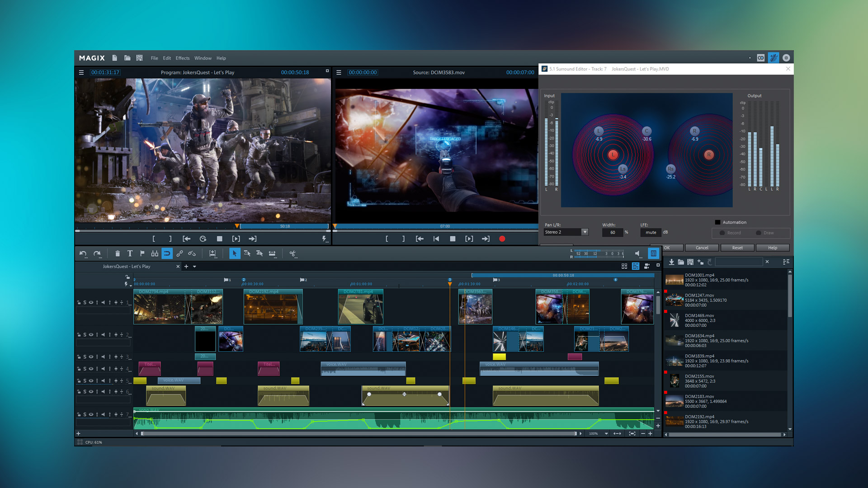Image resolution: width=868 pixels, height=488 pixels.
Task: Select the scissors cut tool
Action: 293,253
